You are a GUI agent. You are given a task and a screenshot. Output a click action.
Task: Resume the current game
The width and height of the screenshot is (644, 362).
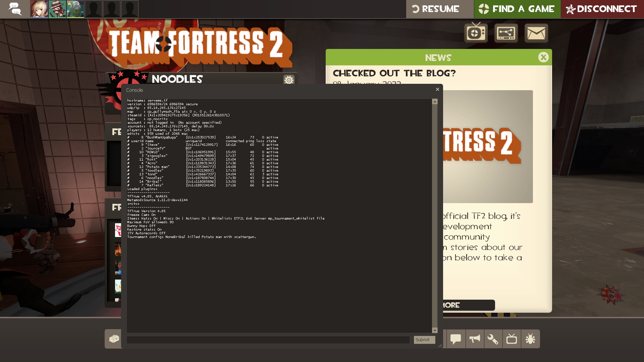point(440,9)
